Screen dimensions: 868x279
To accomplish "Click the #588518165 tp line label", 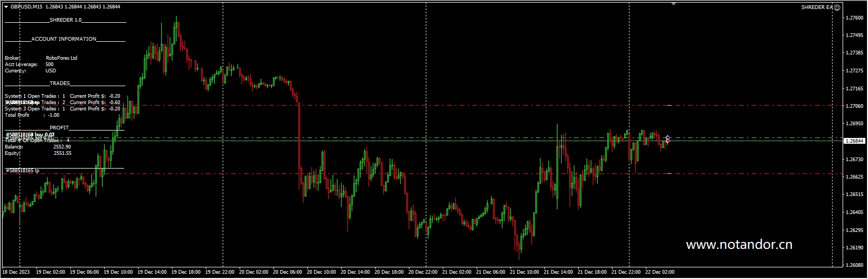I will tap(23, 171).
